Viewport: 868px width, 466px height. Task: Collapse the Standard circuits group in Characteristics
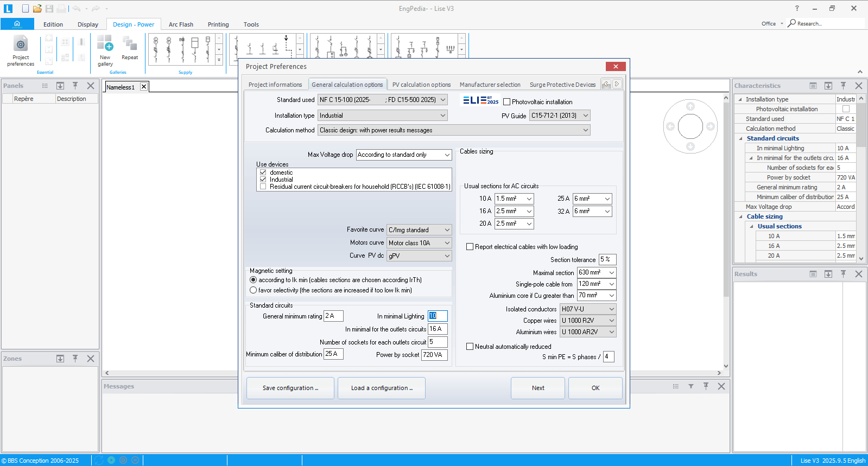741,138
